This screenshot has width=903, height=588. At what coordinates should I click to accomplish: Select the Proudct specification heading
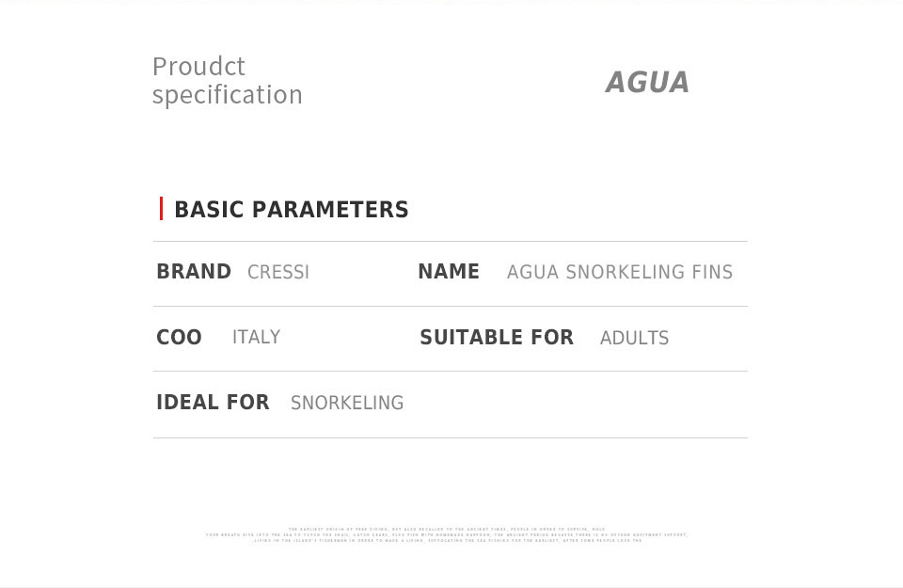(228, 81)
